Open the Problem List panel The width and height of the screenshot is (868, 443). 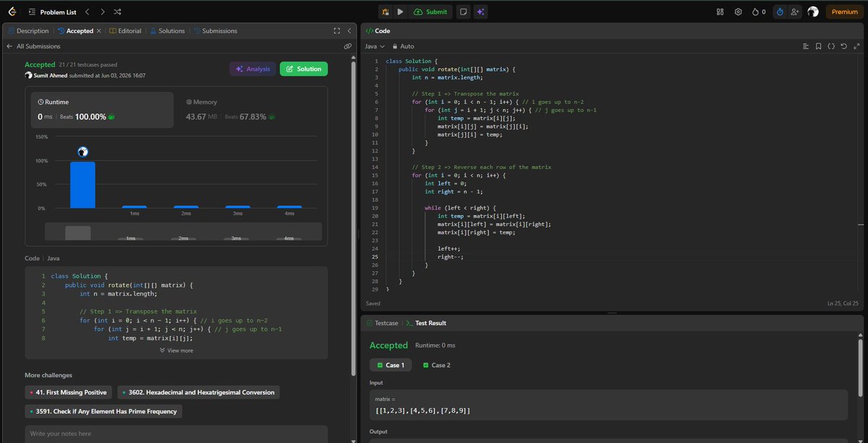click(52, 12)
